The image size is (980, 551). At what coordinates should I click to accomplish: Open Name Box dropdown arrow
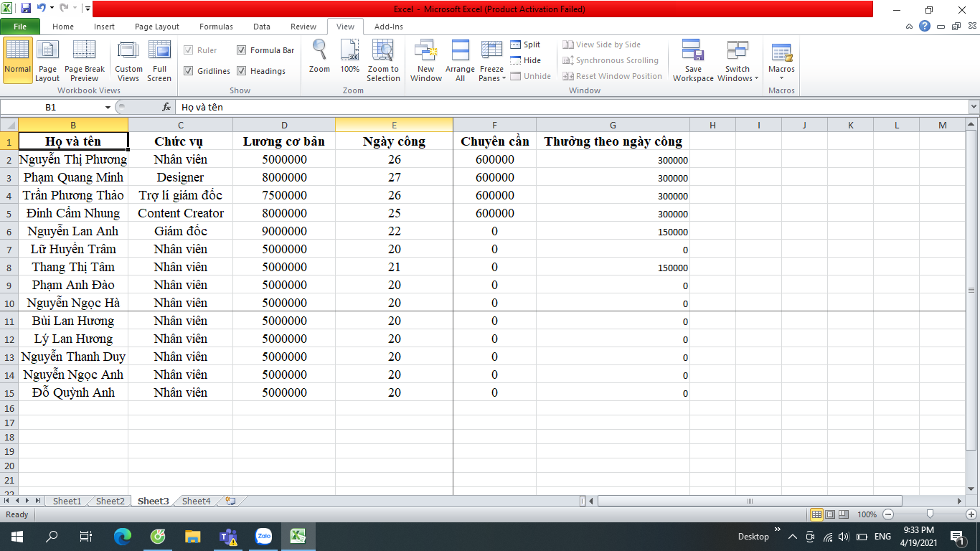point(108,107)
